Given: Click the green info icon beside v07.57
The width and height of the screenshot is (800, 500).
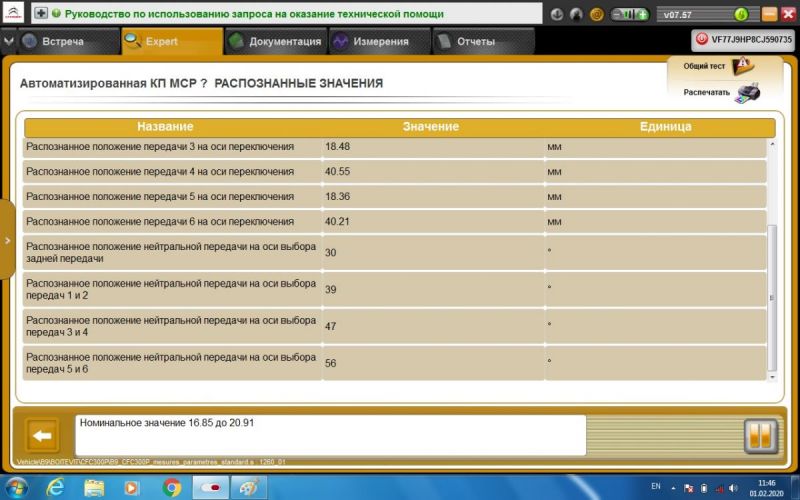Looking at the screenshot, I should coord(740,15).
